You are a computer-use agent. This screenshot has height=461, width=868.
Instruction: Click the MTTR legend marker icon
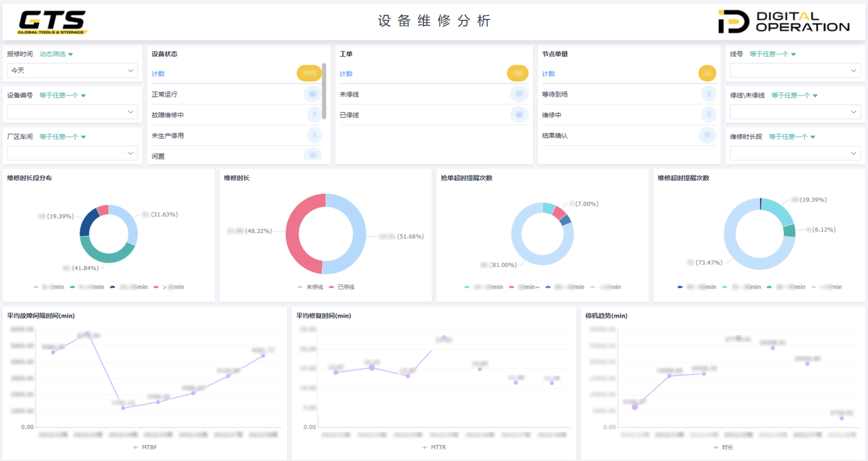click(424, 448)
